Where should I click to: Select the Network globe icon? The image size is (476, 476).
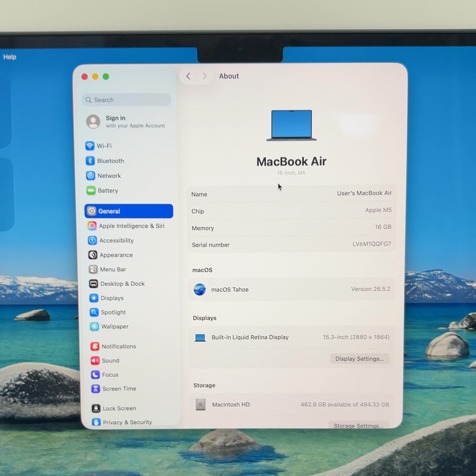tap(90, 175)
